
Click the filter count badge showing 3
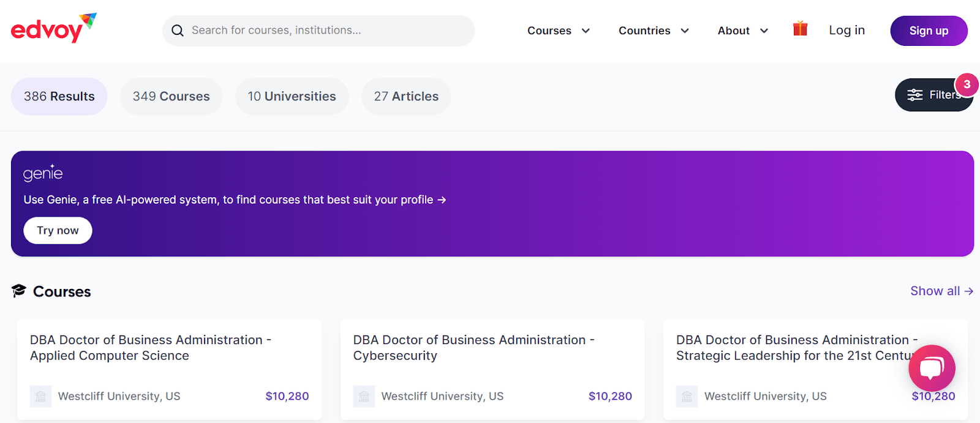coord(967,84)
